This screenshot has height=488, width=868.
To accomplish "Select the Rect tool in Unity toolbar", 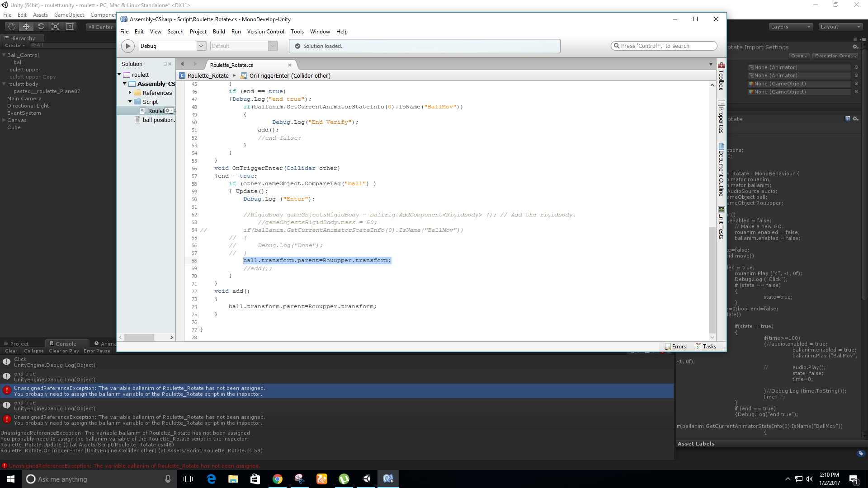I will point(70,27).
